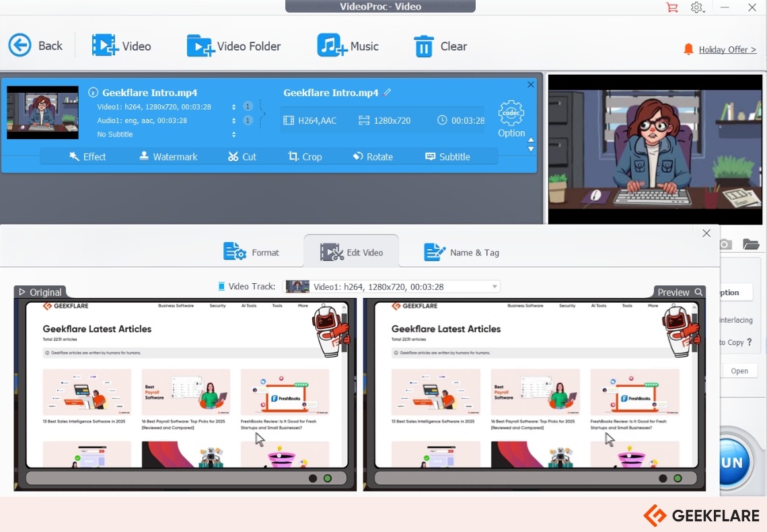
Task: Click the output file name Geekflare Intro.mp4
Action: pos(330,92)
